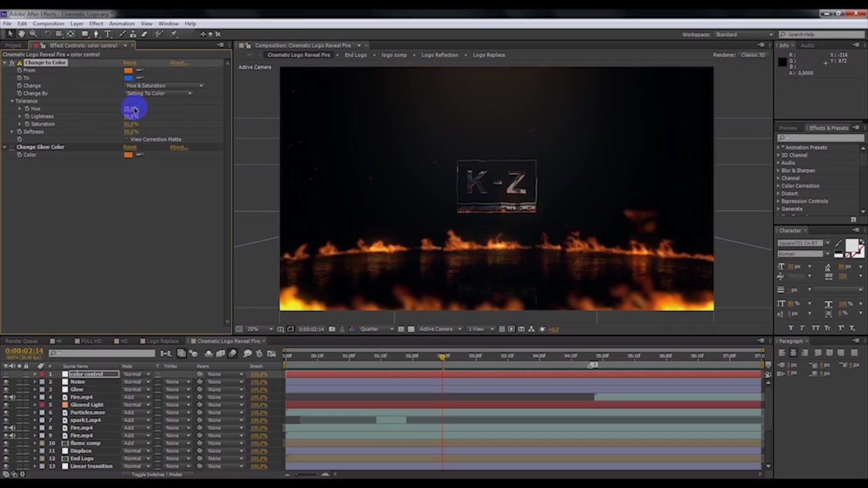Click the blue 'To' color swatch
This screenshot has width=868, height=488.
tap(128, 78)
